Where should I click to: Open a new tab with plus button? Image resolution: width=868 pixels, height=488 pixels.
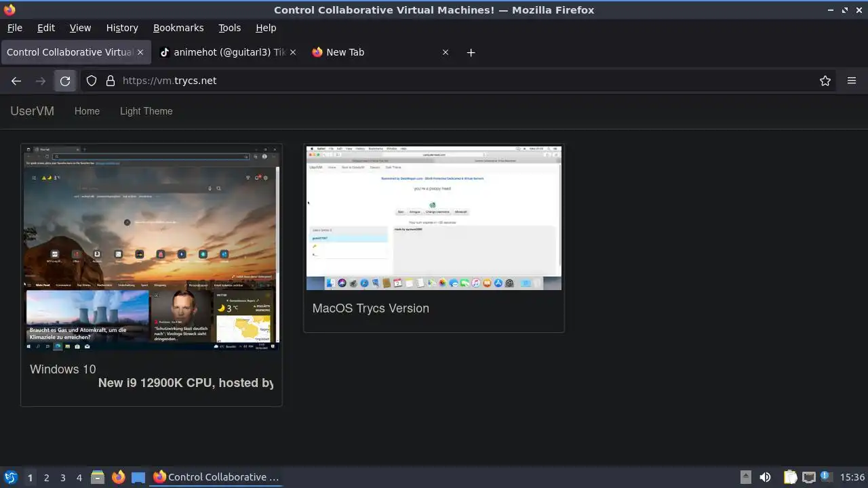(x=471, y=52)
